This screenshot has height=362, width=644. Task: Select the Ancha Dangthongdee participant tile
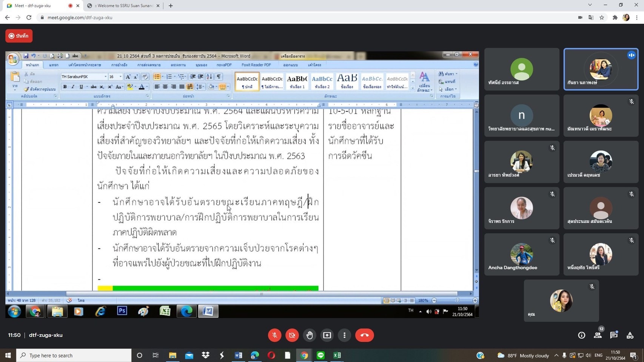pos(522,254)
